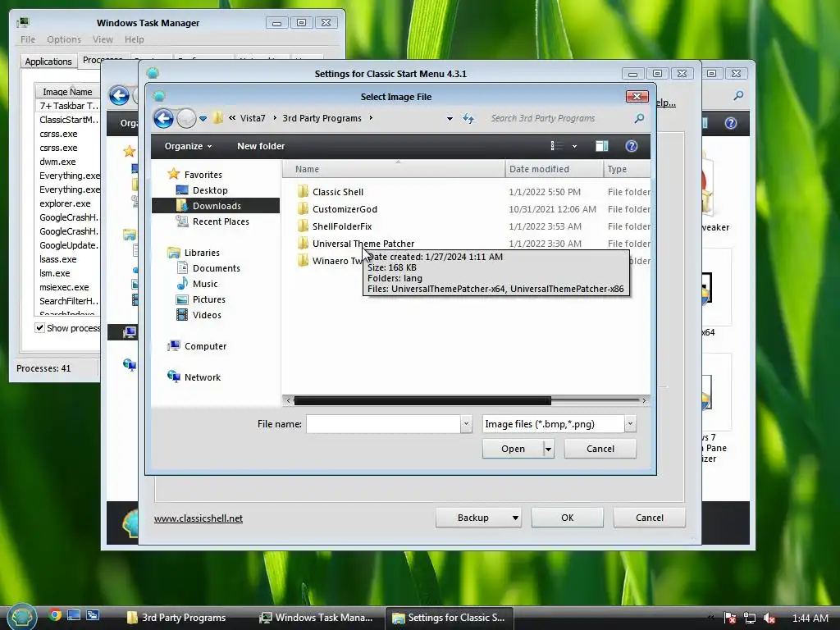Select the ShellFolderFix folder icon
The image size is (840, 630).
pos(303,226)
